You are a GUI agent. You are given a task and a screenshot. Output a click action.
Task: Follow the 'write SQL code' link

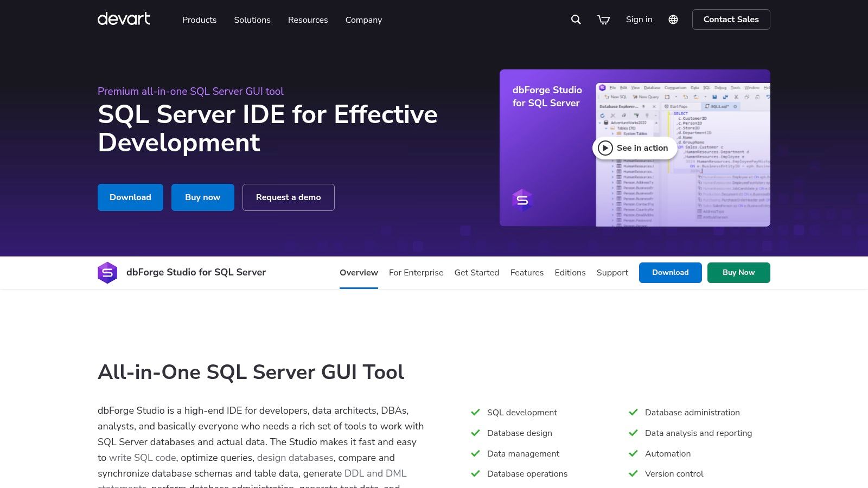coord(142,458)
